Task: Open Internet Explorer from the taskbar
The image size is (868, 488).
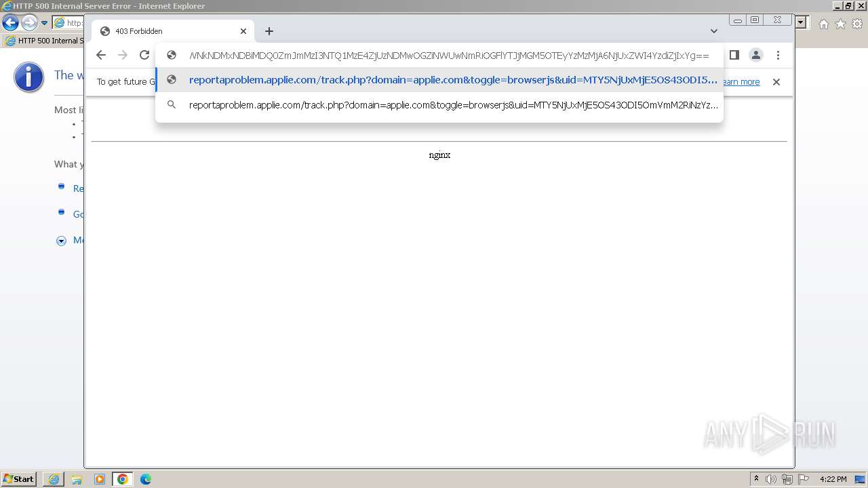Action: (54, 479)
